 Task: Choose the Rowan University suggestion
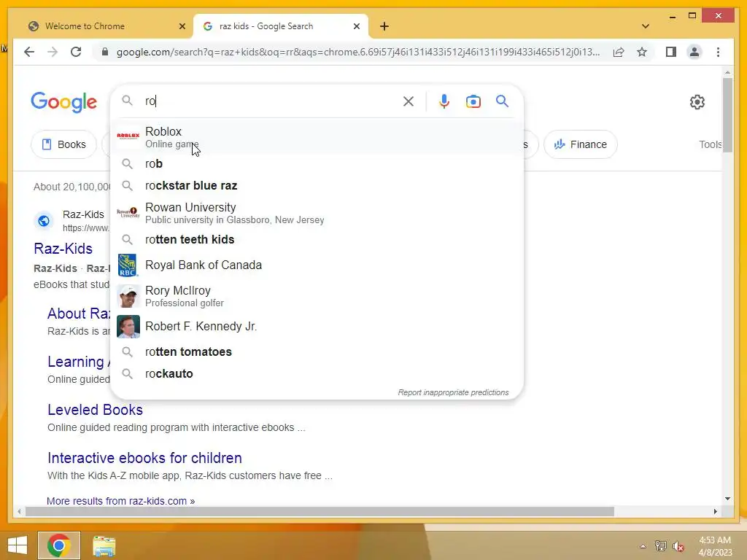(x=317, y=213)
